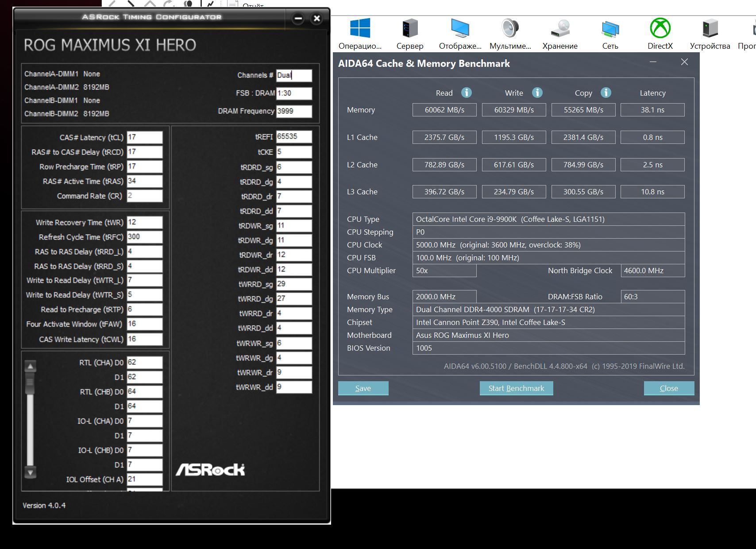The width and height of the screenshot is (756, 549).
Task: Click the Memory Write result 60329 MB/s
Action: [514, 110]
